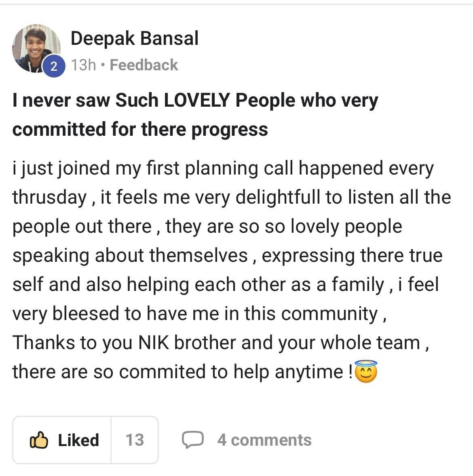Open the Feedback category link
This screenshot has height=476, width=473.
(x=144, y=65)
